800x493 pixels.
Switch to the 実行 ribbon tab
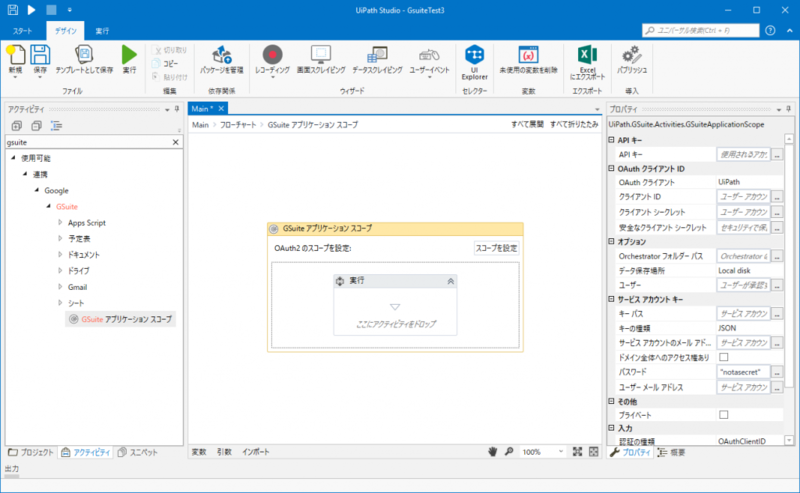pos(102,31)
